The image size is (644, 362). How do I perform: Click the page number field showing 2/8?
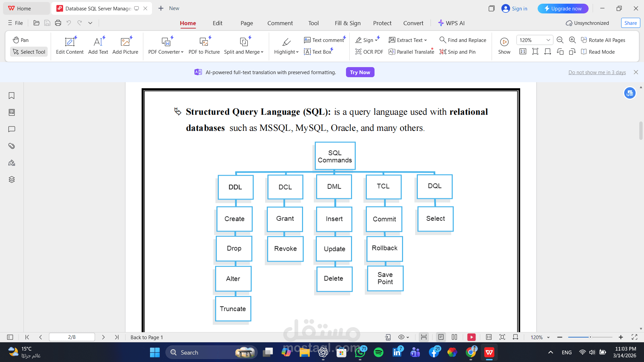[72, 337]
